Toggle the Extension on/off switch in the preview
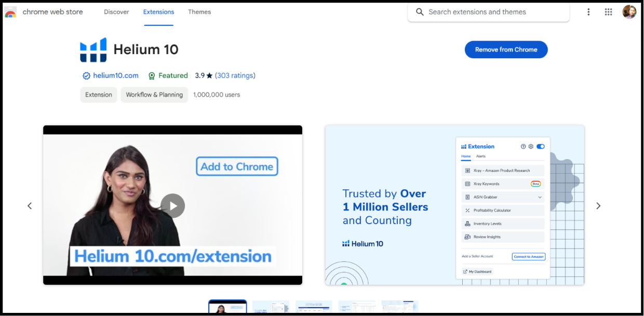Screen dimensions: 644x316 pos(541,147)
